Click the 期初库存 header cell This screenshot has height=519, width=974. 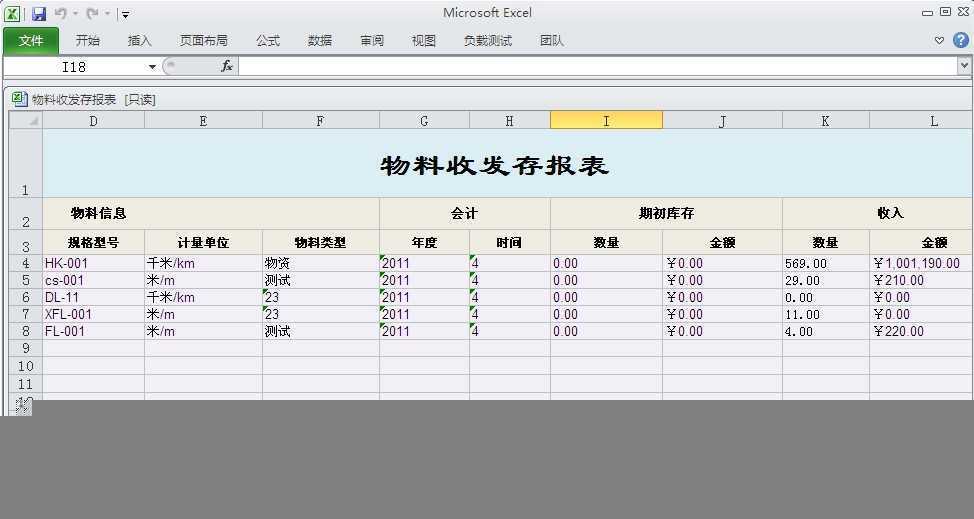tap(666, 214)
